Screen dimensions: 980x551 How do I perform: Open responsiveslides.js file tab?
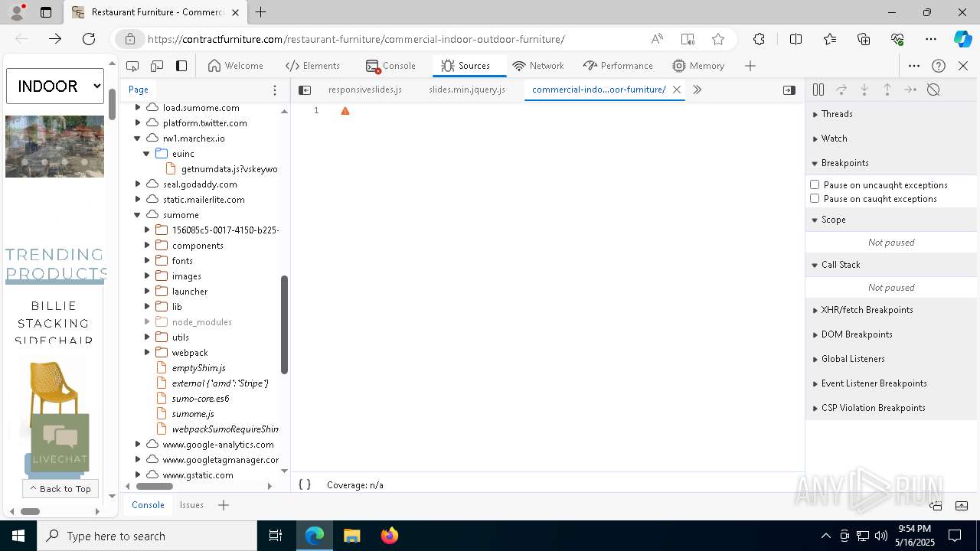click(x=365, y=90)
